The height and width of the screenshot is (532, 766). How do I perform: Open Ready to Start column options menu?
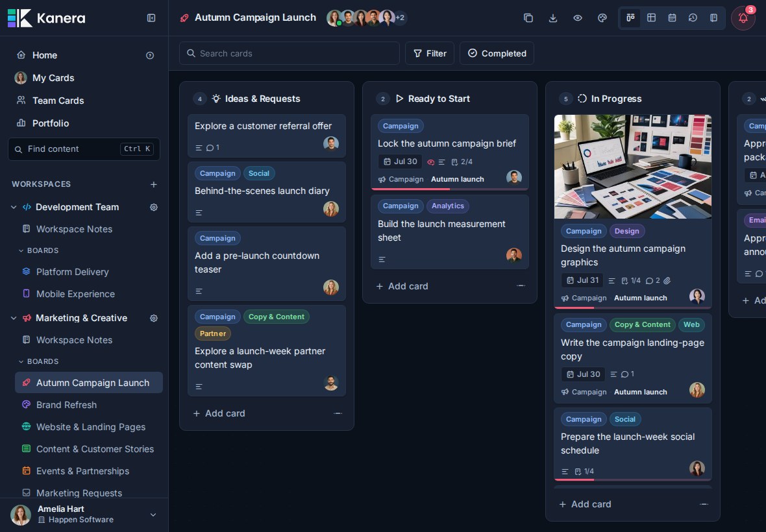coord(521,286)
